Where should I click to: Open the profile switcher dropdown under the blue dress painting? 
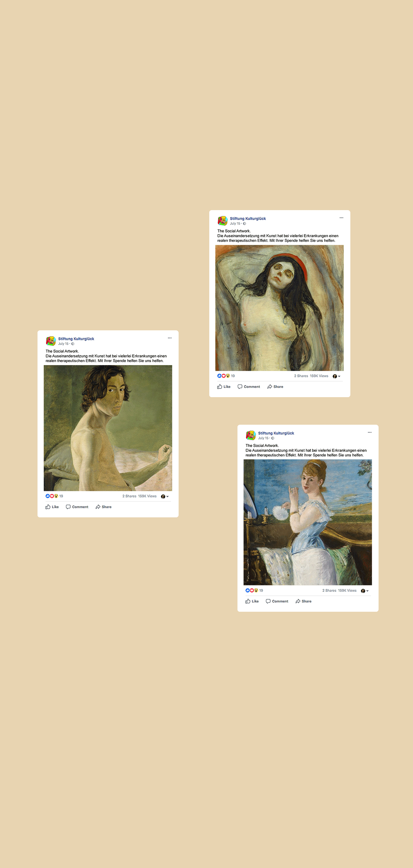(364, 591)
